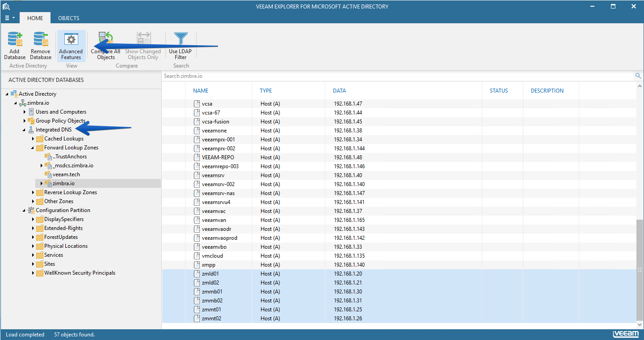644x340 pixels.
Task: Expand the WellKnown Security Principals folder
Action: tap(33, 273)
